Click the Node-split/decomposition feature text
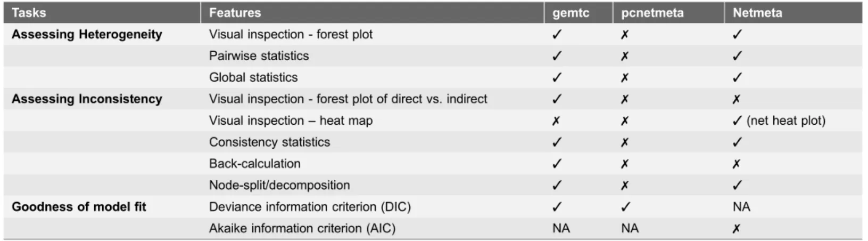Viewport: 868px width, 241px height. [x=279, y=186]
